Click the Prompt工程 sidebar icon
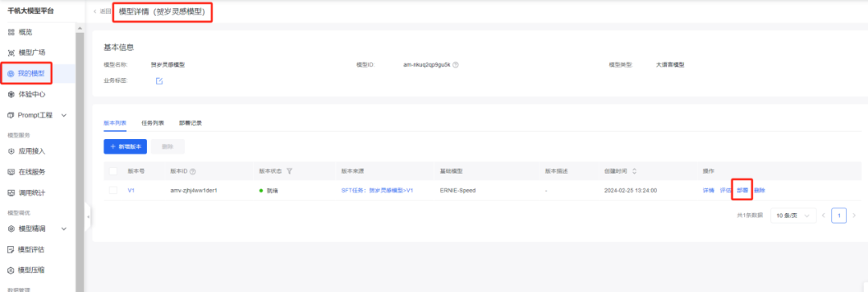The width and height of the screenshot is (868, 292). click(x=11, y=115)
